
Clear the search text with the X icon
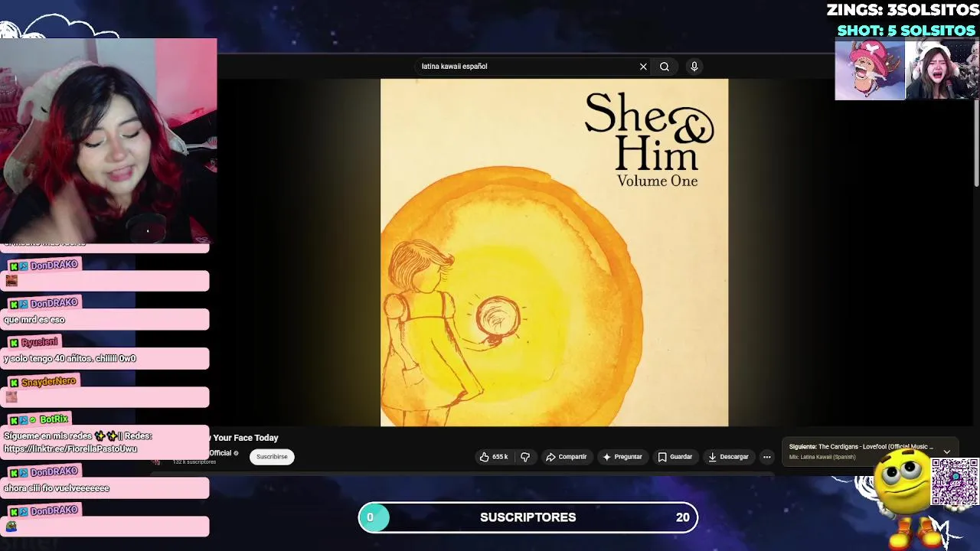(643, 67)
